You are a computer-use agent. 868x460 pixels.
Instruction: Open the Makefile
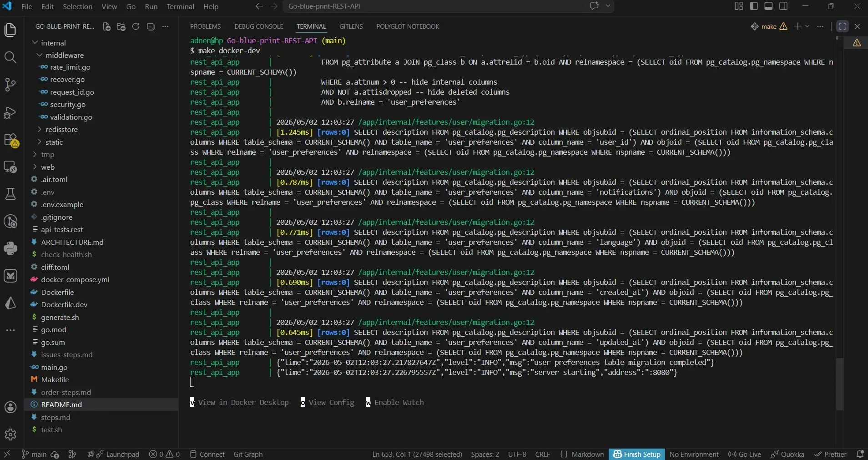click(55, 380)
